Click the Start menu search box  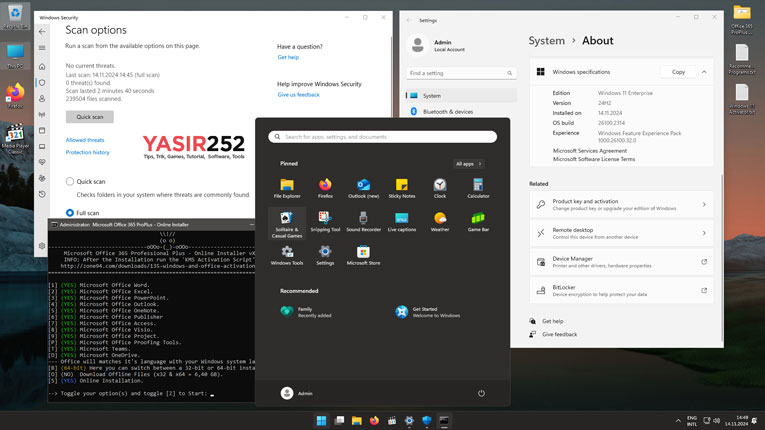[x=382, y=137]
